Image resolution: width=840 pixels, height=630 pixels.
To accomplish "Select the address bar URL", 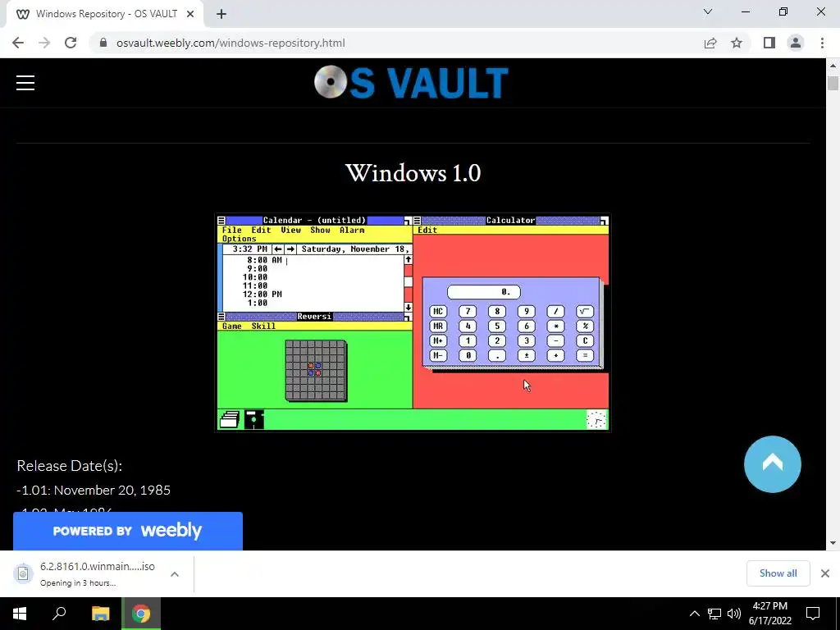I will [x=231, y=43].
